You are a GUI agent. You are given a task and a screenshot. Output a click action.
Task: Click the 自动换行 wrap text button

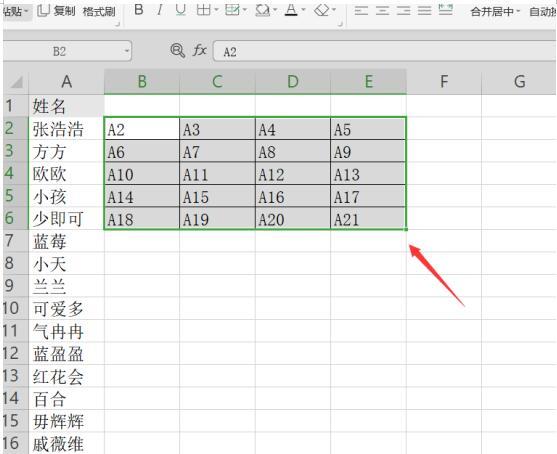(543, 12)
